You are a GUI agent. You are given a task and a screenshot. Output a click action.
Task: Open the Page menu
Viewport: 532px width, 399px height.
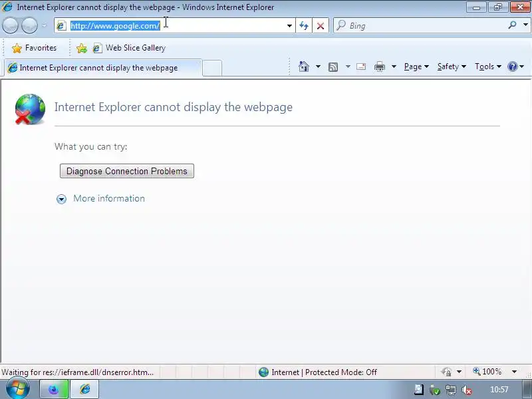pos(416,66)
